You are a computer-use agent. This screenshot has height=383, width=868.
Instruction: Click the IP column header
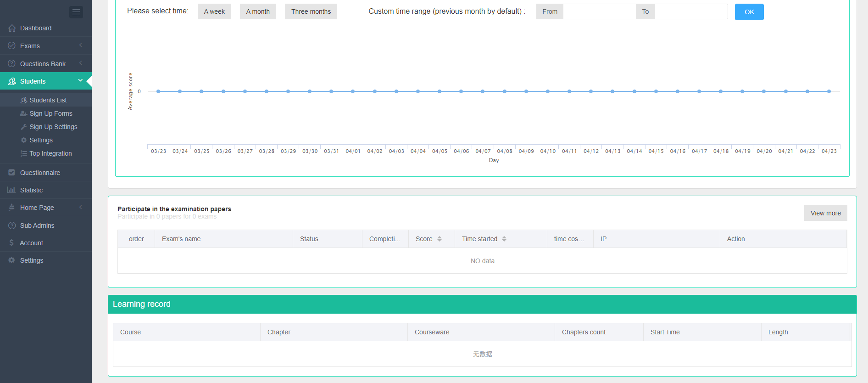[x=657, y=239]
